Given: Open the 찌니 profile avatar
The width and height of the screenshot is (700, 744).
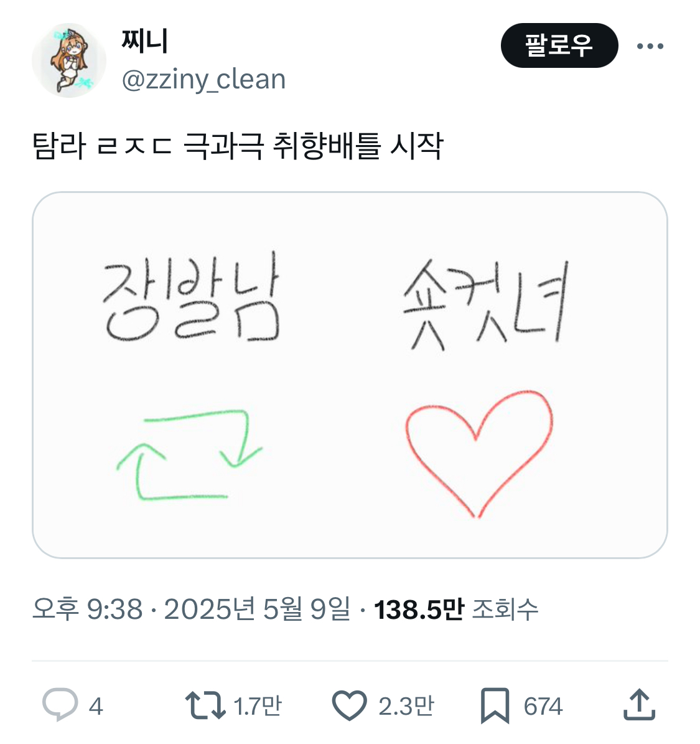Looking at the screenshot, I should [x=68, y=60].
